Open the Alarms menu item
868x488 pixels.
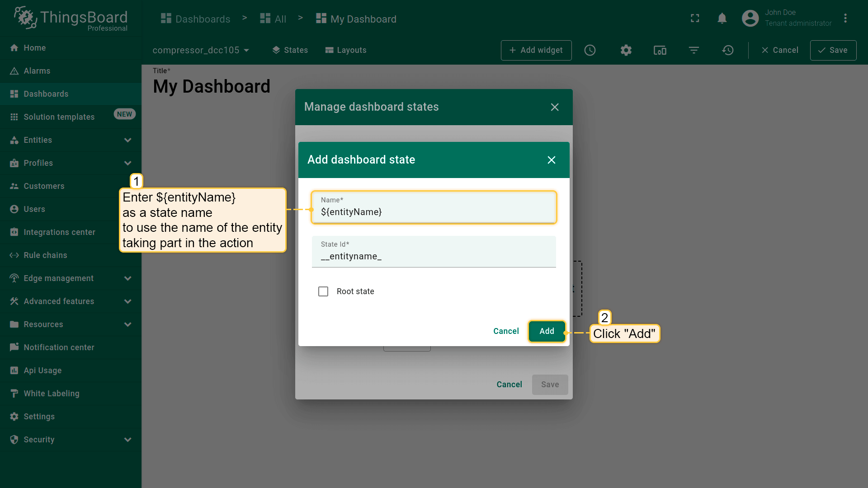(37, 71)
